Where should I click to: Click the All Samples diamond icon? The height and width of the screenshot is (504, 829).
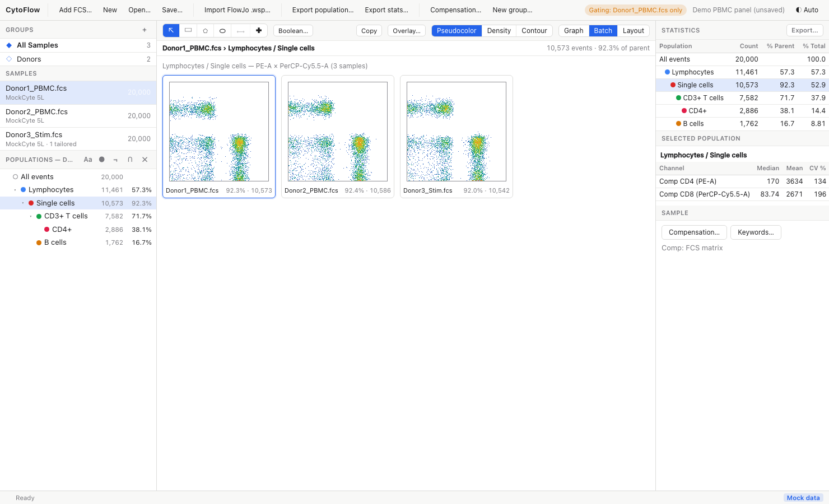click(9, 45)
